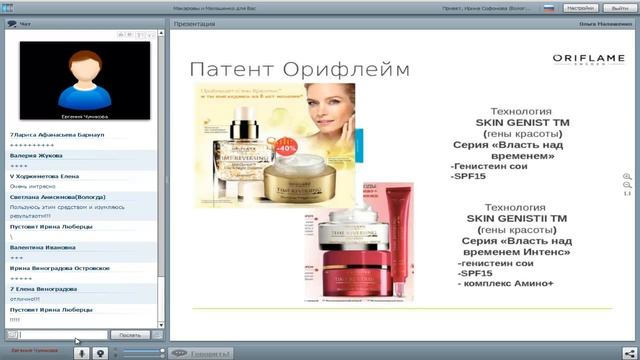
Task: Open Настройки settings button
Action: click(x=580, y=8)
